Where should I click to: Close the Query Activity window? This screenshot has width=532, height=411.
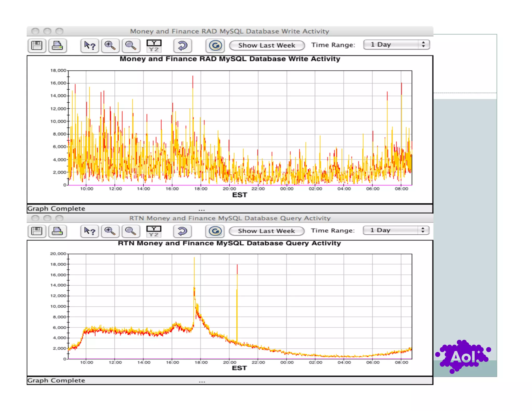pyautogui.click(x=35, y=218)
